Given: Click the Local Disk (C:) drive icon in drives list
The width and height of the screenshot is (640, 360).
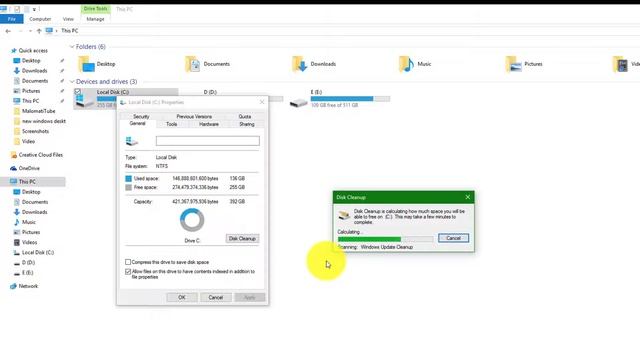Looking at the screenshot, I should (x=85, y=100).
